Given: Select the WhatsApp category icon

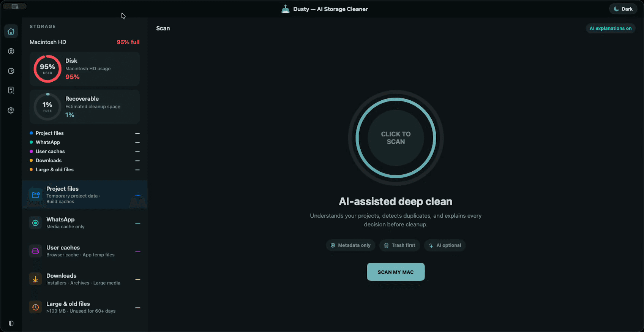Looking at the screenshot, I should pyautogui.click(x=35, y=223).
